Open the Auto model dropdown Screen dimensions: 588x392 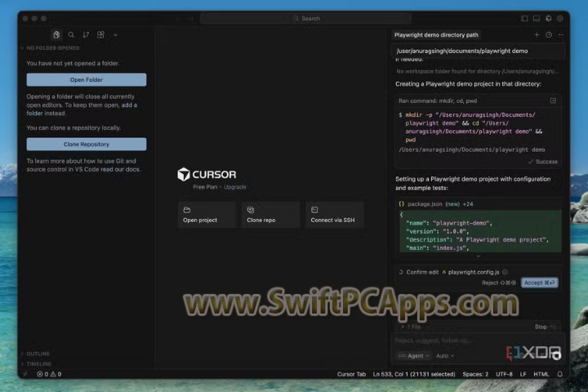(x=445, y=355)
